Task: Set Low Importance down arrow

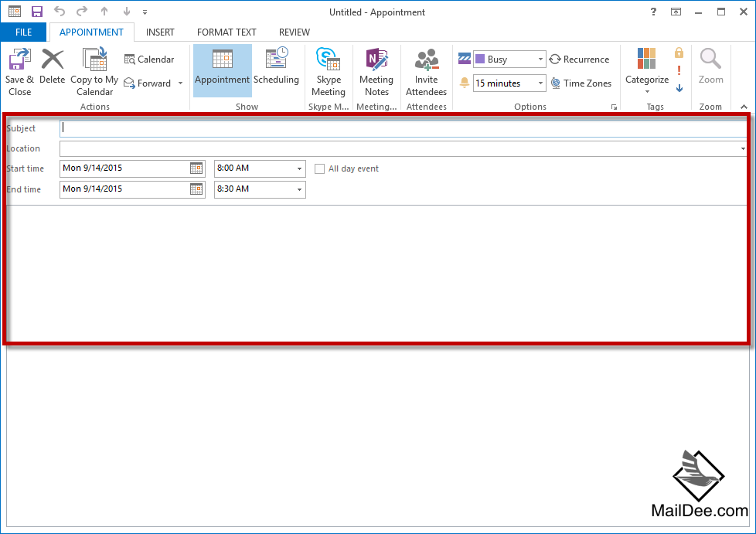Action: [x=679, y=88]
